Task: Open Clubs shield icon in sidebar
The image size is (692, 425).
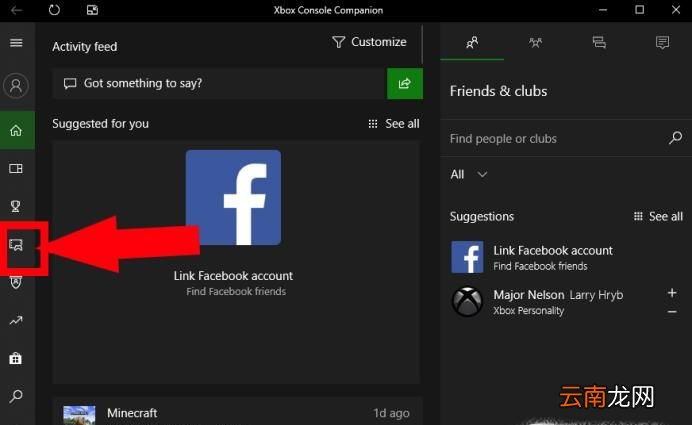Action: pos(16,282)
